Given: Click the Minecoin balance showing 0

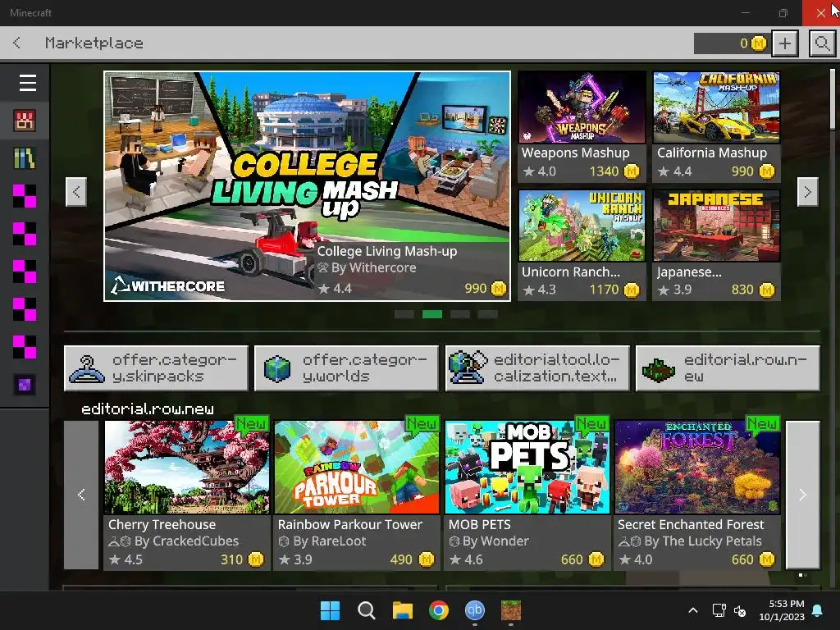Looking at the screenshot, I should [731, 43].
